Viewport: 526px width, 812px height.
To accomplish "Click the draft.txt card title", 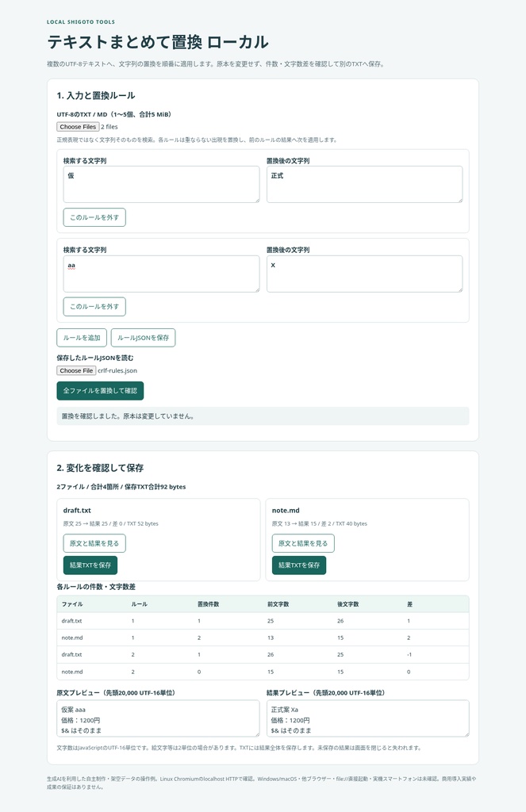I will [x=77, y=511].
